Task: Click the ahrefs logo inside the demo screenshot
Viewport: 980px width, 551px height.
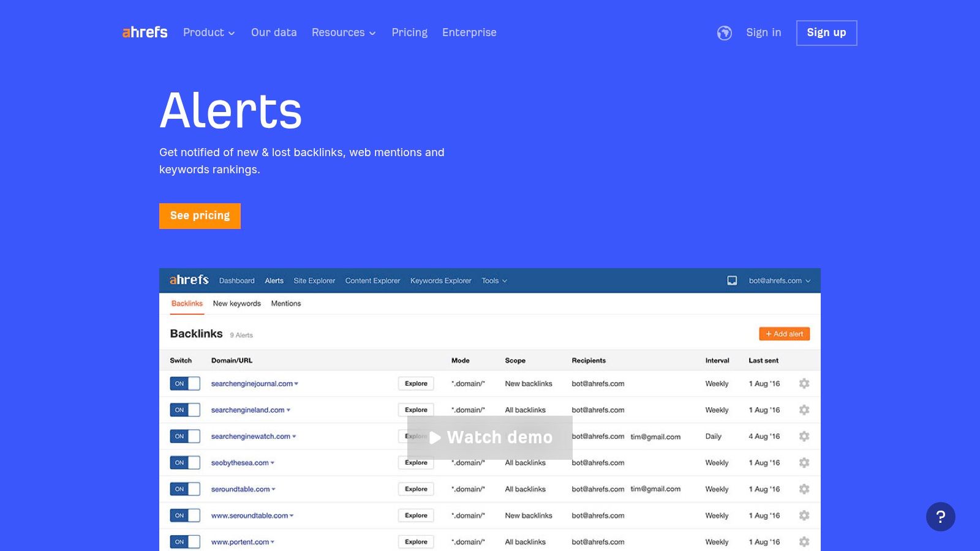Action: pos(189,280)
